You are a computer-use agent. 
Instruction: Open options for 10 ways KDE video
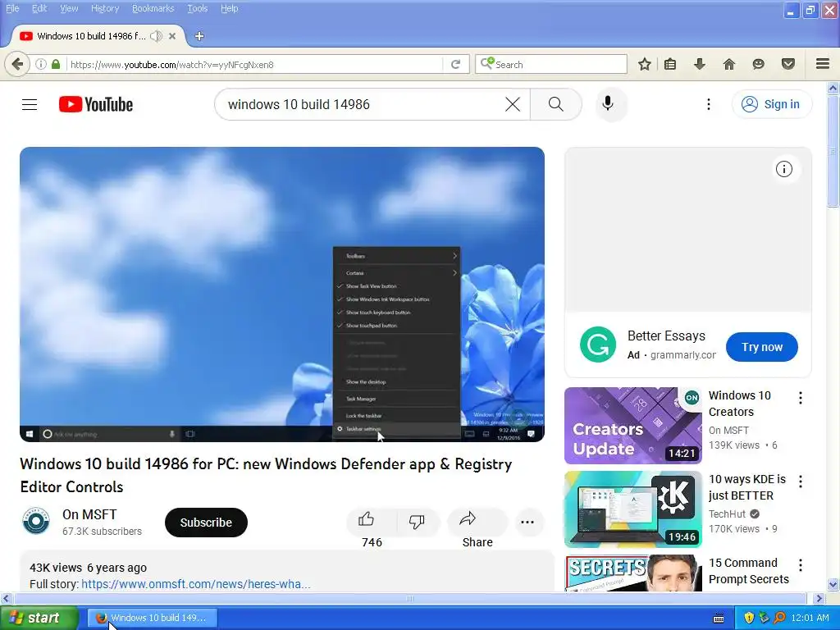[x=801, y=481]
